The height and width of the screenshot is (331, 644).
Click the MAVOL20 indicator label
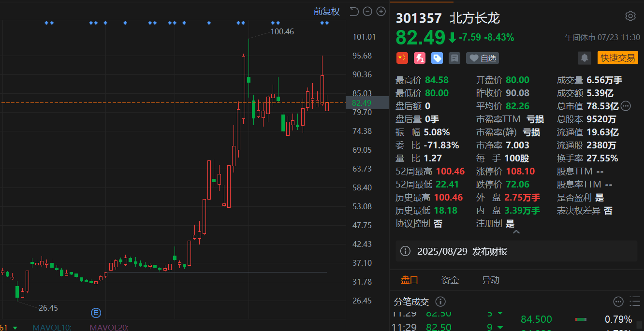pyautogui.click(x=109, y=328)
